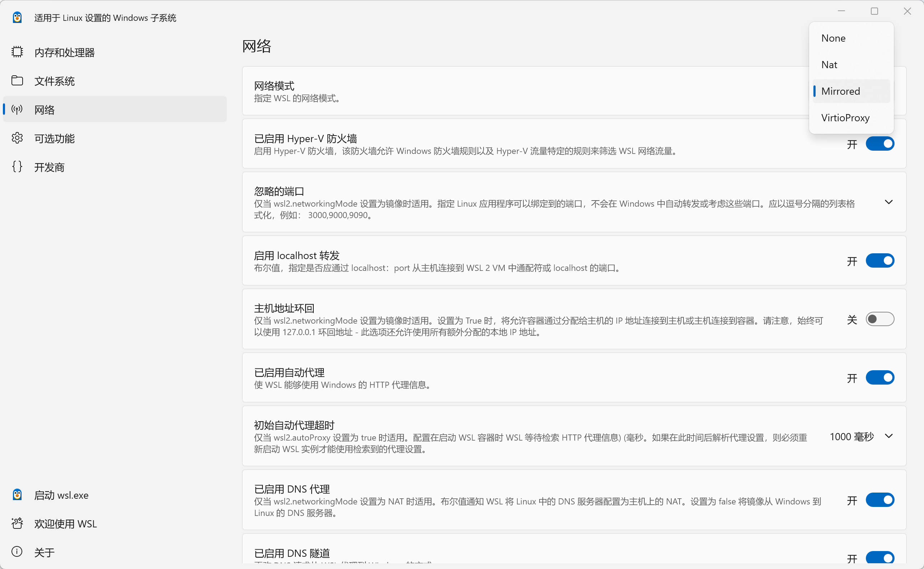
Task: Open the 开发商 settings page
Action: (115, 167)
